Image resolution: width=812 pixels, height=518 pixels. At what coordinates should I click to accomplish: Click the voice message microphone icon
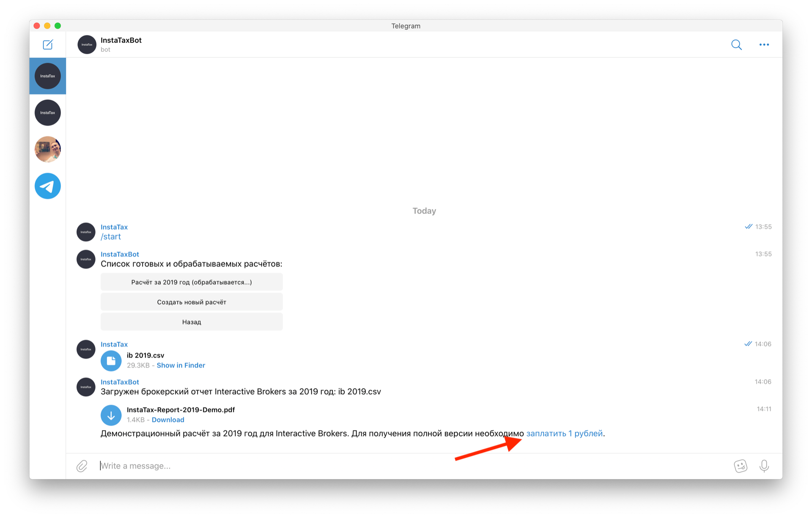[764, 466]
